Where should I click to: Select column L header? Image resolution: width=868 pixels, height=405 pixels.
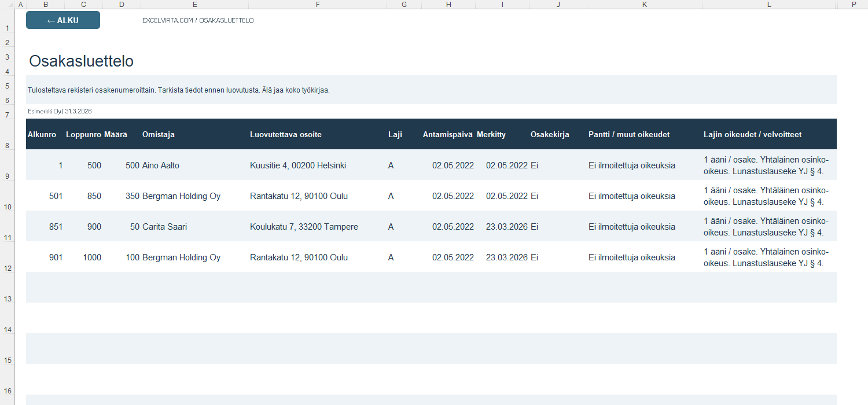769,5
